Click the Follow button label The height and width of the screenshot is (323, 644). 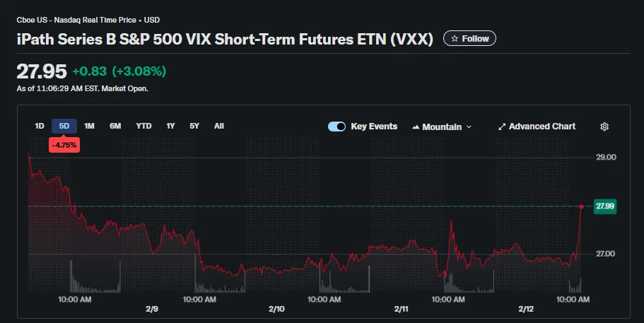point(475,39)
